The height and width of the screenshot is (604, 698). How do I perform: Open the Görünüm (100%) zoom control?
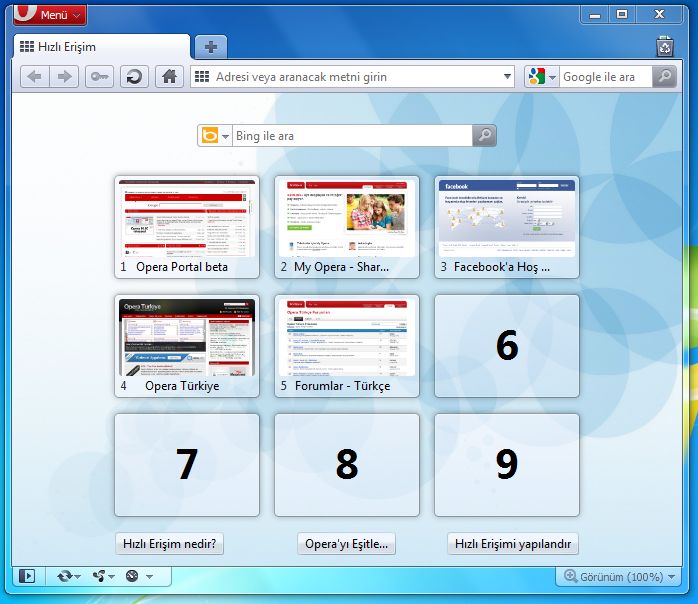pos(619,577)
